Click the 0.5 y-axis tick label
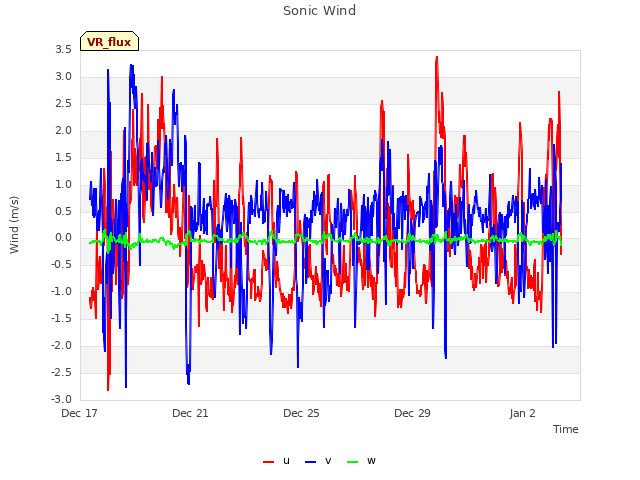This screenshot has width=640, height=480. tap(63, 211)
